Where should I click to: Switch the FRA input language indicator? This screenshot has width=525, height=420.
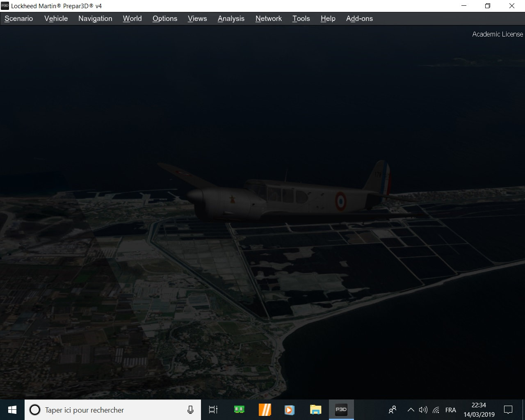pyautogui.click(x=450, y=410)
